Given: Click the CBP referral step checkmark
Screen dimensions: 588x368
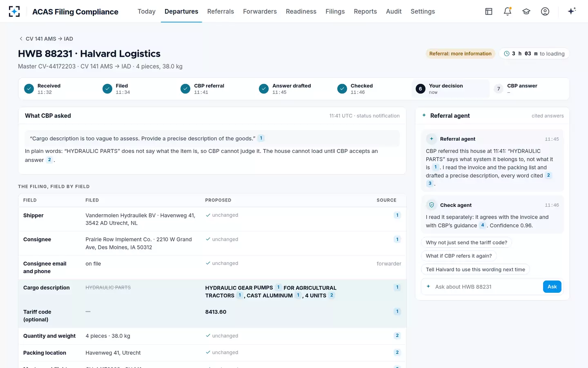Looking at the screenshot, I should (185, 89).
